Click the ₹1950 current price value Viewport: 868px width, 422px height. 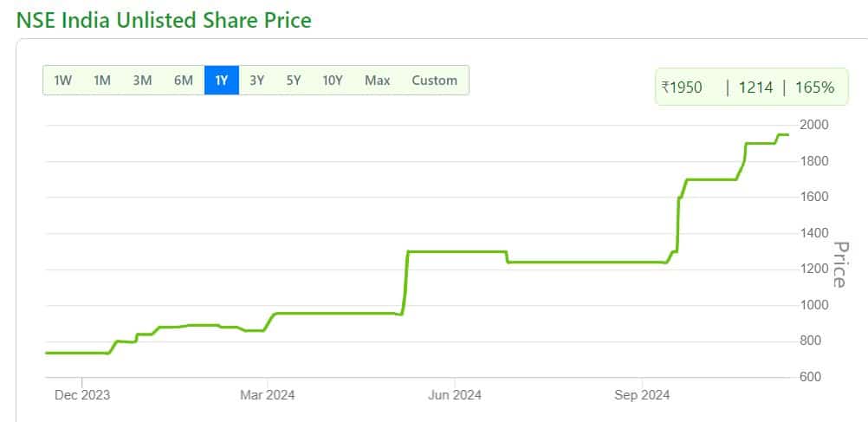(x=682, y=88)
